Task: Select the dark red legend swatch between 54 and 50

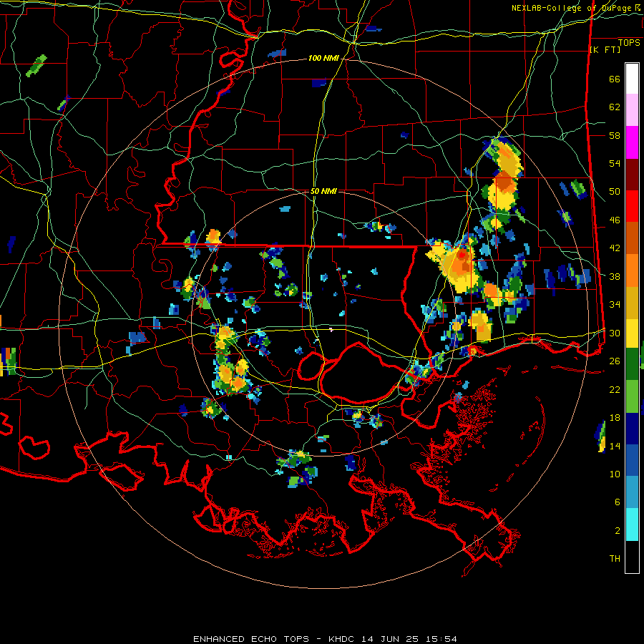Action: pos(632,175)
